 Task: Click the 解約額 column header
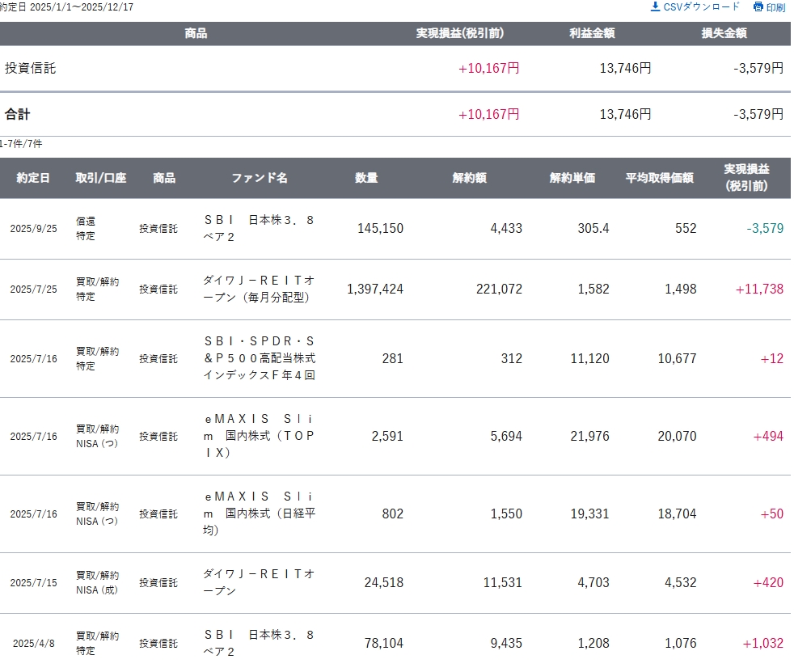(x=469, y=178)
